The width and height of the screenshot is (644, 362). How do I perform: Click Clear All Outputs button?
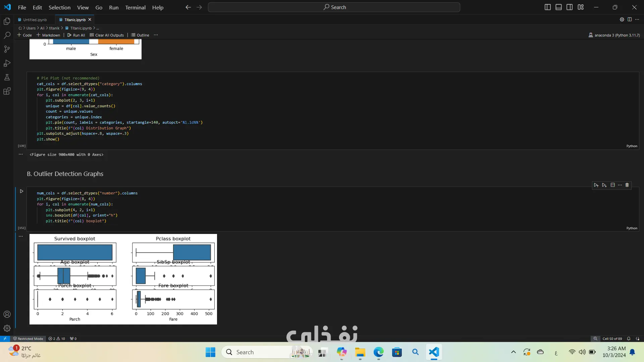coord(107,35)
